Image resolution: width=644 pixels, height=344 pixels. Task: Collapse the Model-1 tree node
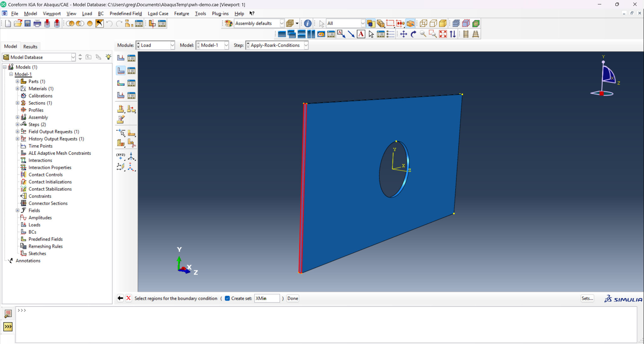click(11, 74)
